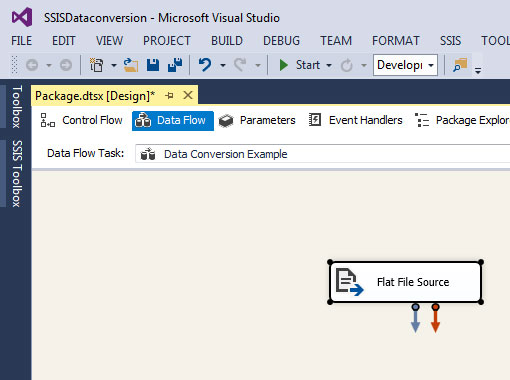Image resolution: width=510 pixels, height=380 pixels.
Task: Switch to the Control Flow tab
Action: [x=81, y=120]
